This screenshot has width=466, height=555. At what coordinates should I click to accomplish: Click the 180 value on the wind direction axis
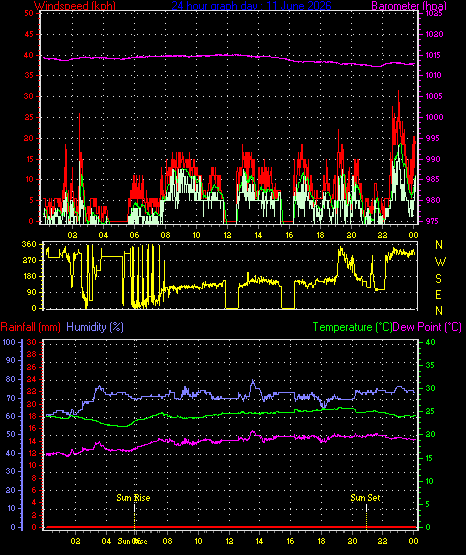coord(29,276)
